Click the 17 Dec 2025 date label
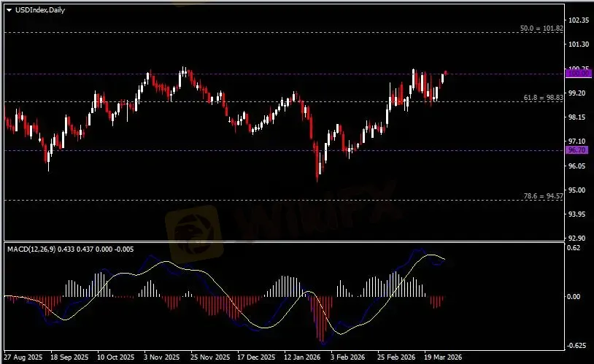594x364 pixels. tap(255, 358)
